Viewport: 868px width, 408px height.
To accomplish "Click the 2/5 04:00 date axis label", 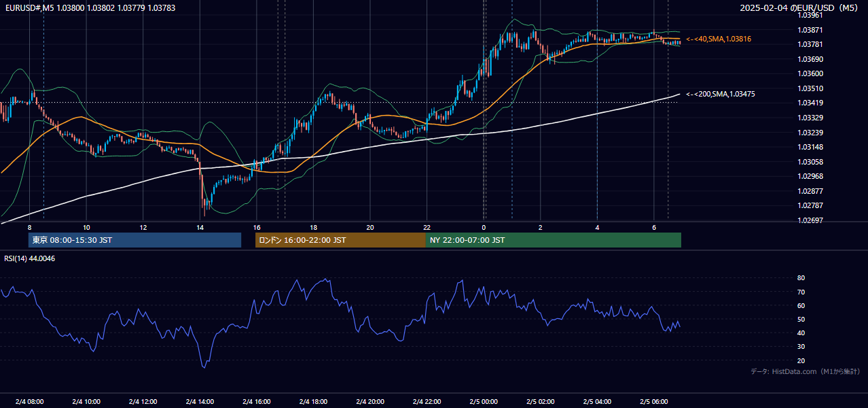I will (597, 401).
